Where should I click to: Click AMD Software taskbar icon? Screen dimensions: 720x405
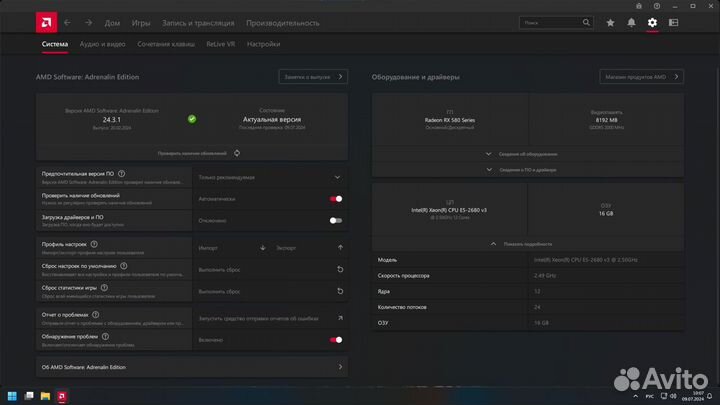[x=62, y=396]
